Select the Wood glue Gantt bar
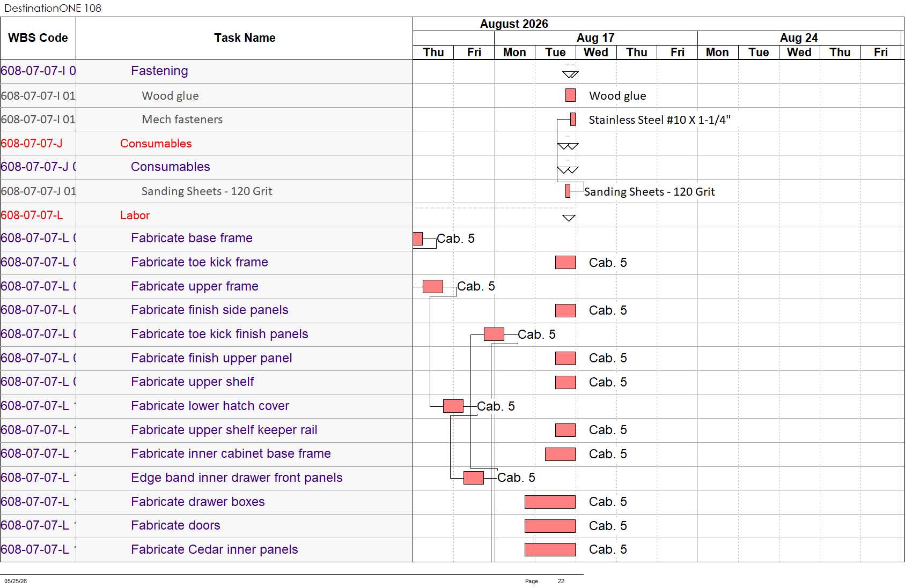 570,95
